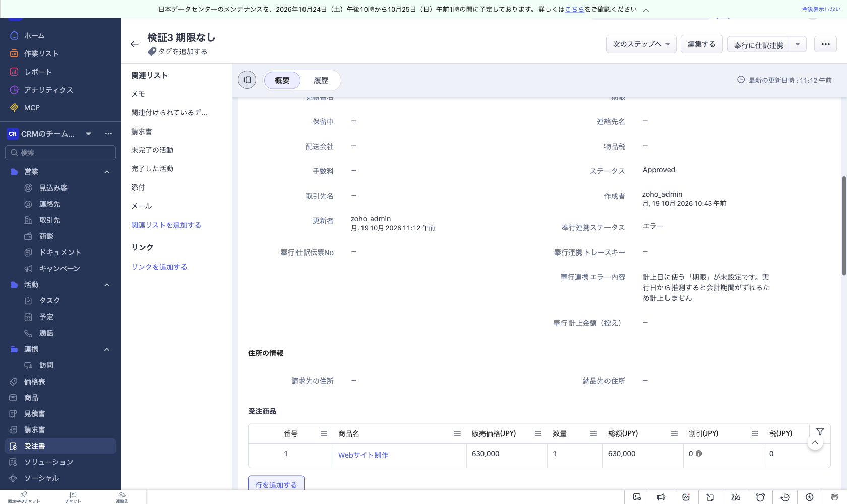This screenshot has height=504, width=847.
Task: Collapse the 連携 section in sidebar
Action: pos(107,350)
